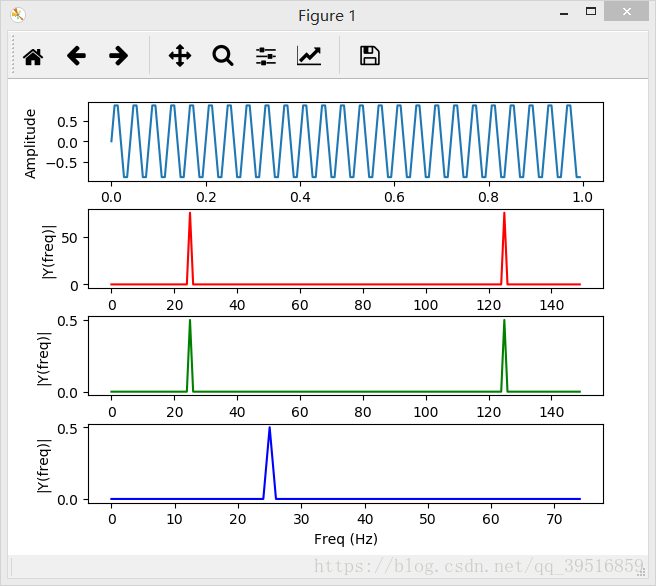This screenshot has width=656, height=586.
Task: Click tick label '0.2' on the amplitude plot
Action: coord(206,197)
